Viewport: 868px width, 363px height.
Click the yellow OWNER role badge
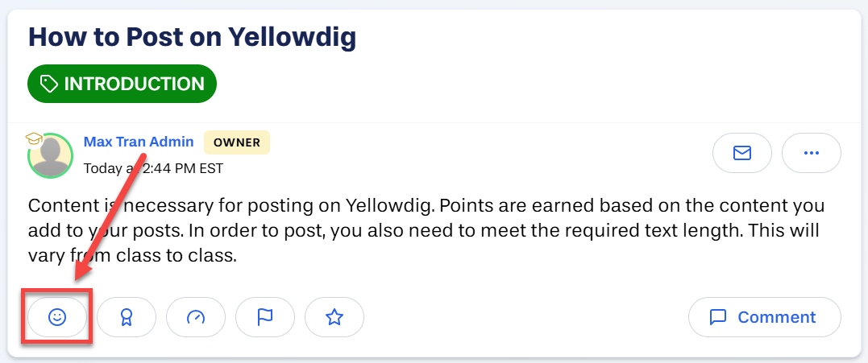tap(237, 142)
